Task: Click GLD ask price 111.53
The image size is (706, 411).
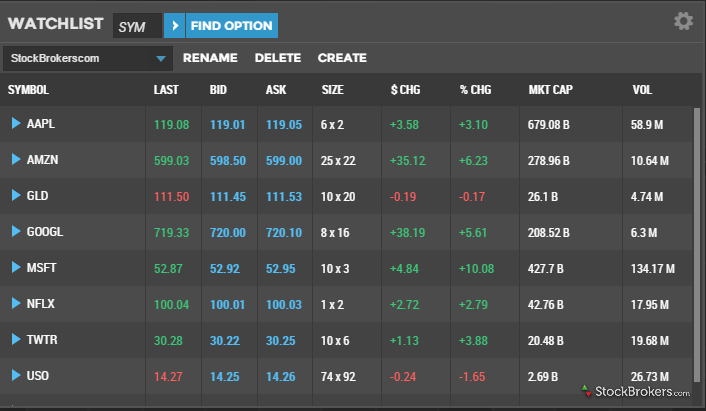Action: (x=284, y=197)
